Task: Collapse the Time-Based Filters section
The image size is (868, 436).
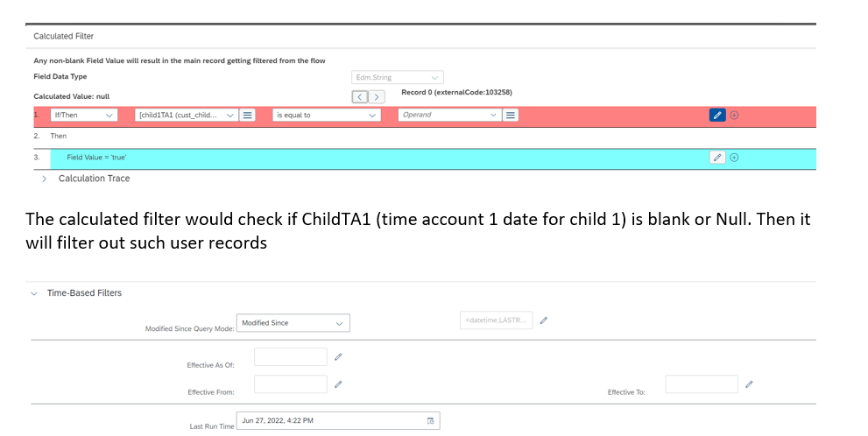Action: pos(34,293)
